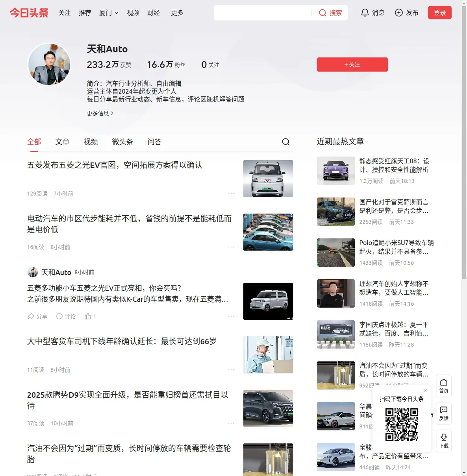The width and height of the screenshot is (467, 476).
Task: Click 天和Auto profile avatar
Action: (49, 64)
